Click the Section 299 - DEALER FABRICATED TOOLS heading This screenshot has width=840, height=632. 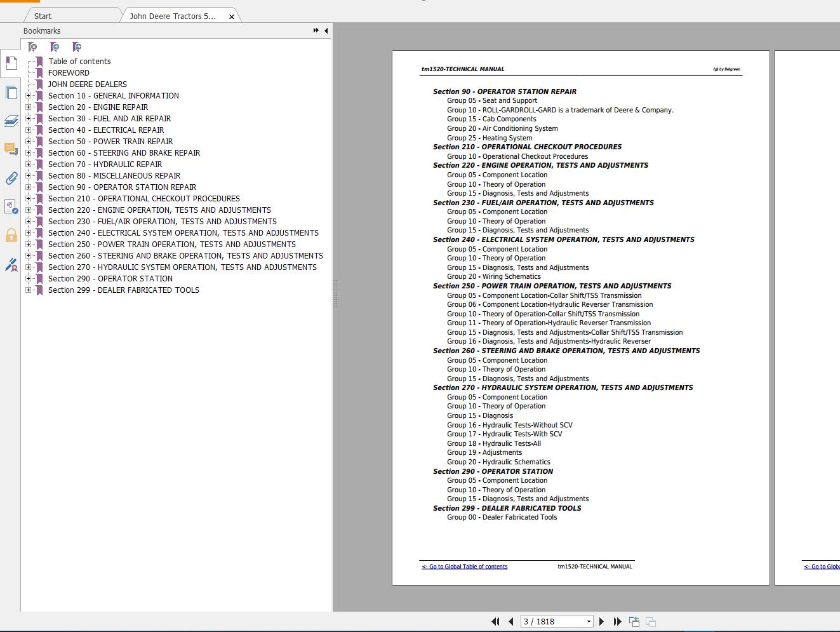(x=507, y=508)
